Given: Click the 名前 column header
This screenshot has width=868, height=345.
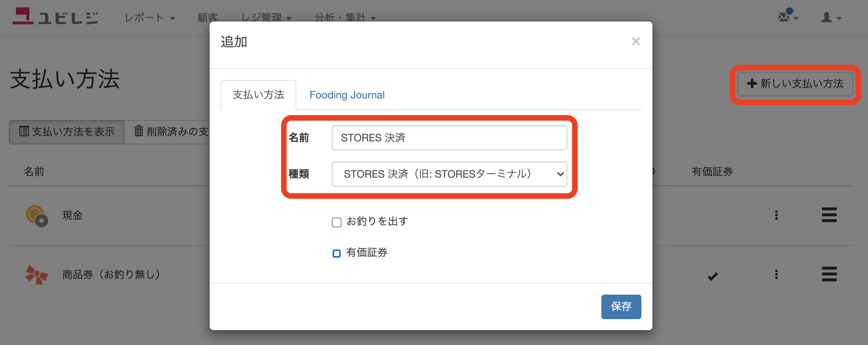Looking at the screenshot, I should click(34, 172).
